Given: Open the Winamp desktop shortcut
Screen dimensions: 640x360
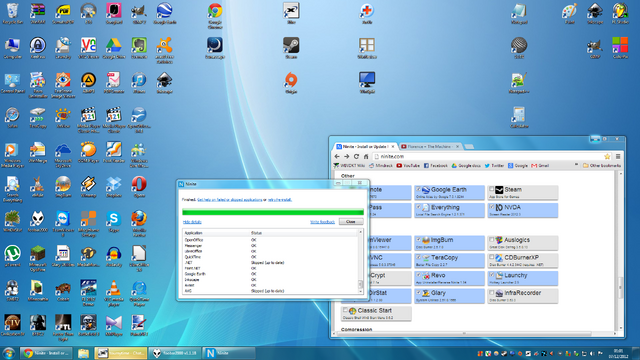Looking at the screenshot, I should coord(88,187).
